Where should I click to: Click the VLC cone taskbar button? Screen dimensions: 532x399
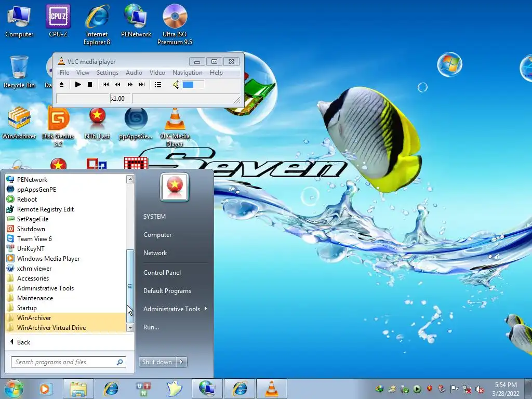(271, 389)
